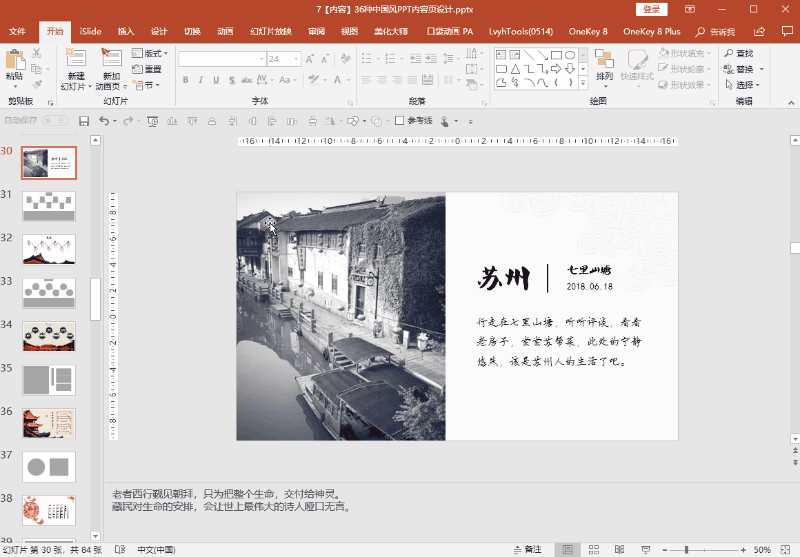Toggle the notes (备注) pane button
Screen dimensions: 800x557
click(x=527, y=549)
